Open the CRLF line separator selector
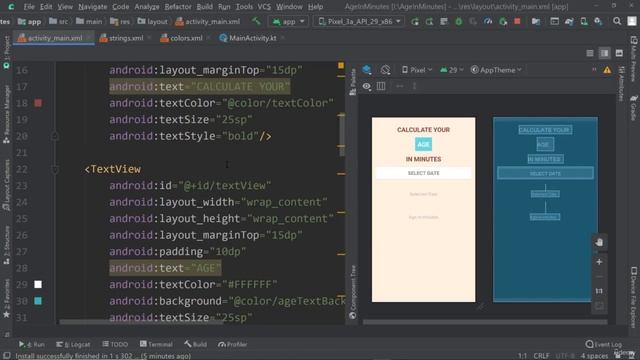This screenshot has width=640, height=360. 541,356
